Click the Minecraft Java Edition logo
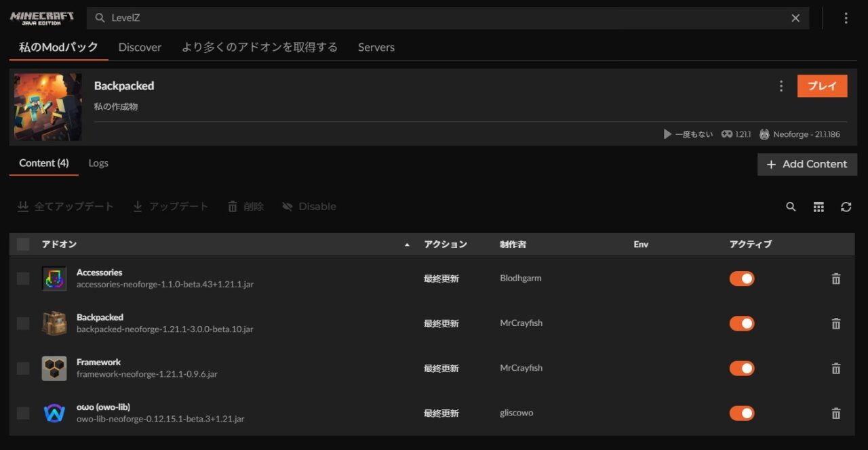The width and height of the screenshot is (868, 450). (x=41, y=18)
